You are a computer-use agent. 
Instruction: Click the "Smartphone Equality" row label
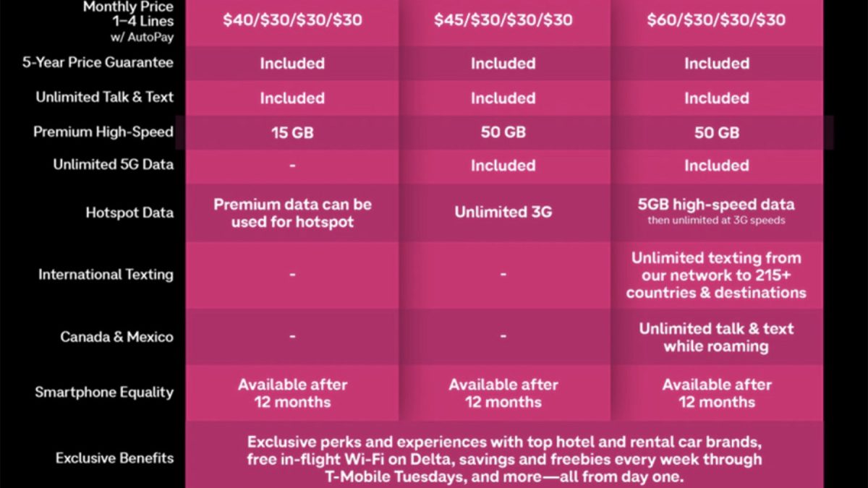(x=104, y=393)
